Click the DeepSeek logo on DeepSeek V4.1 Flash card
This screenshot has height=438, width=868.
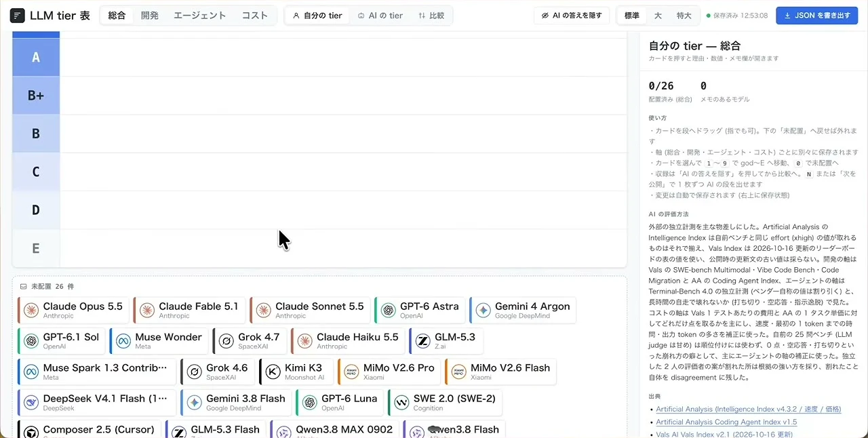coord(31,402)
